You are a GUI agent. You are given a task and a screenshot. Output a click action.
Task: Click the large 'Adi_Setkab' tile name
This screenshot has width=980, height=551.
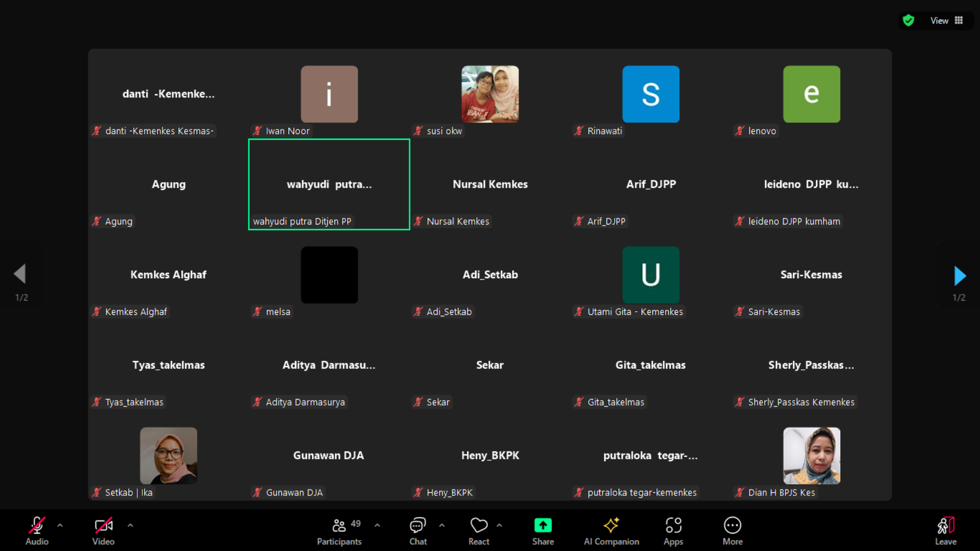[x=490, y=274]
